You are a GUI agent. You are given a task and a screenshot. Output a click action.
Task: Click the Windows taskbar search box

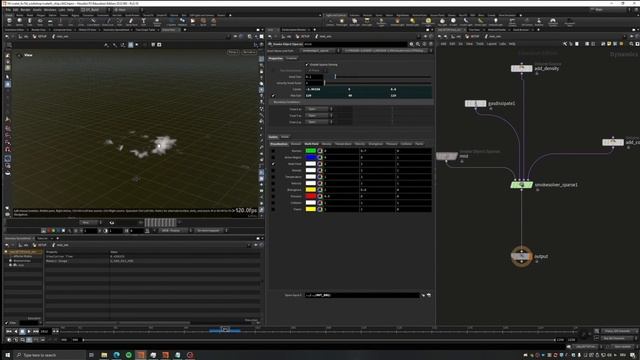(x=50, y=355)
